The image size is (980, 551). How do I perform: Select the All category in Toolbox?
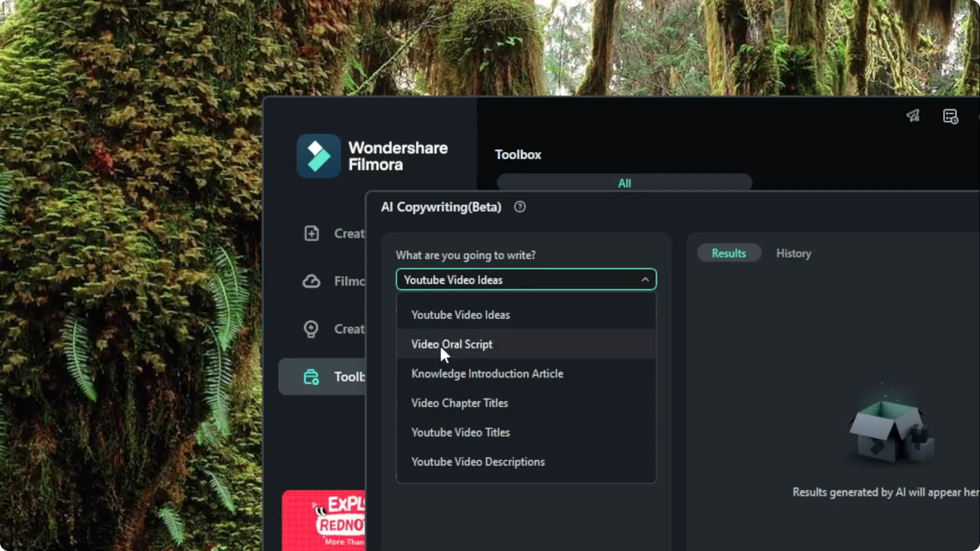(x=624, y=183)
